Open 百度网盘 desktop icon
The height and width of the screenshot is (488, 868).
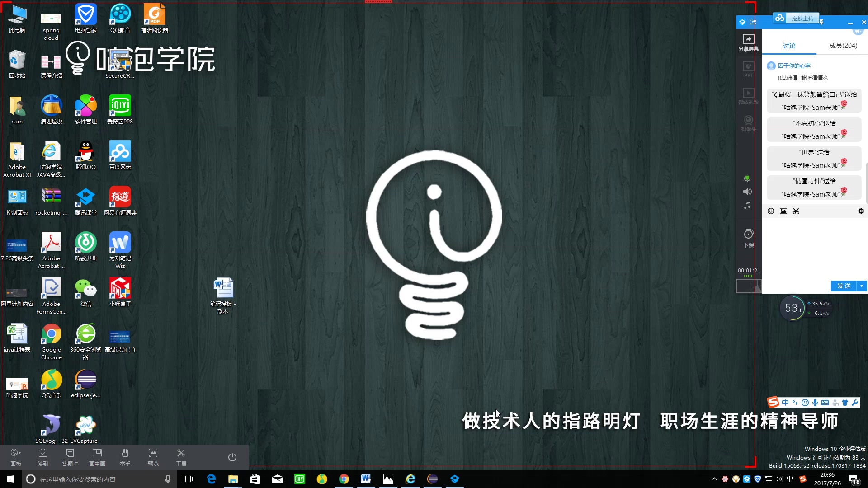pos(120,155)
